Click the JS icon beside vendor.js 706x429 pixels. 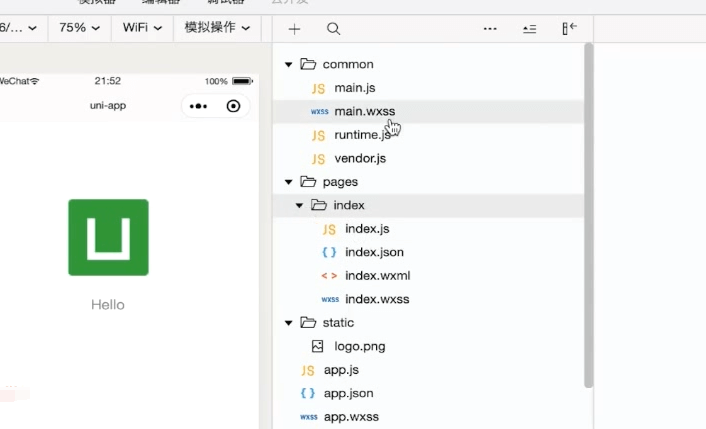pos(318,158)
